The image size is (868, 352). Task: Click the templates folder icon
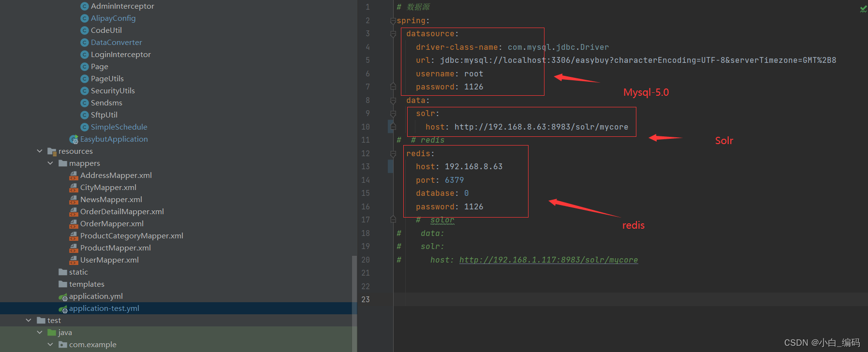(63, 284)
